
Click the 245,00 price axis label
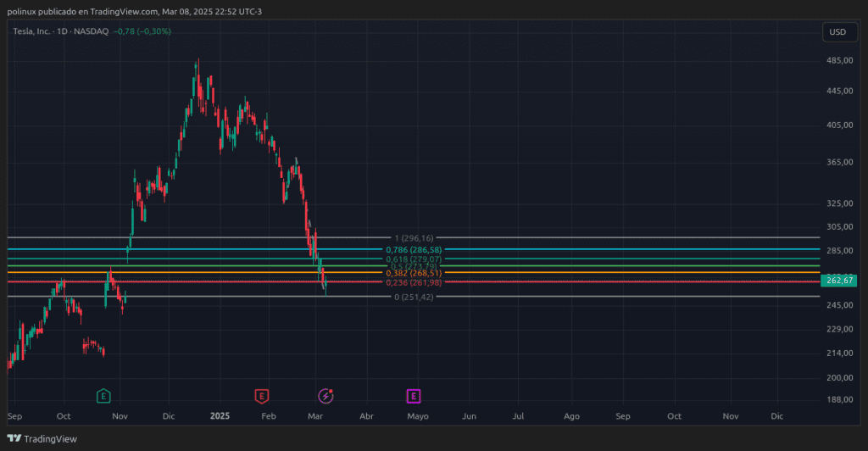[x=840, y=305]
